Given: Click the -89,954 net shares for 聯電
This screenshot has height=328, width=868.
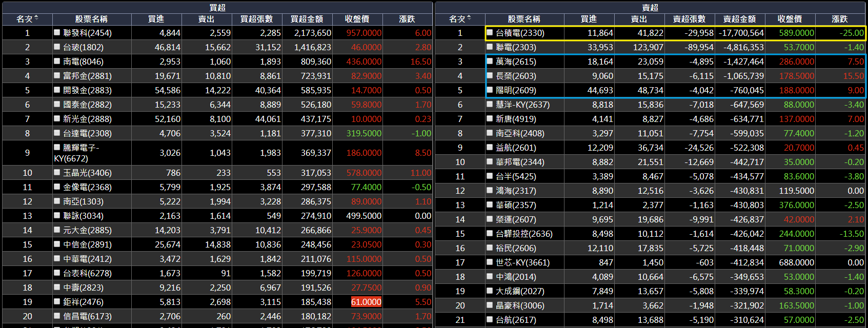Looking at the screenshot, I should (x=699, y=47).
